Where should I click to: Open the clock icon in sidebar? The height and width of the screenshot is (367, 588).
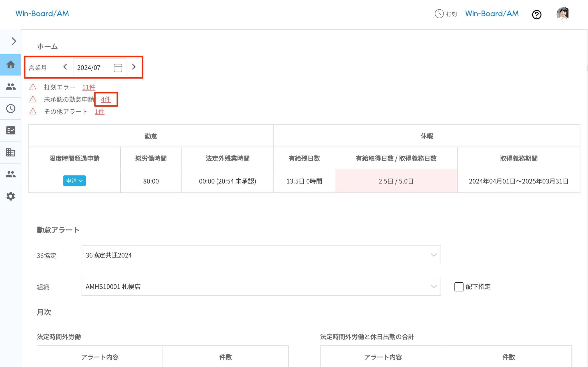coord(10,108)
